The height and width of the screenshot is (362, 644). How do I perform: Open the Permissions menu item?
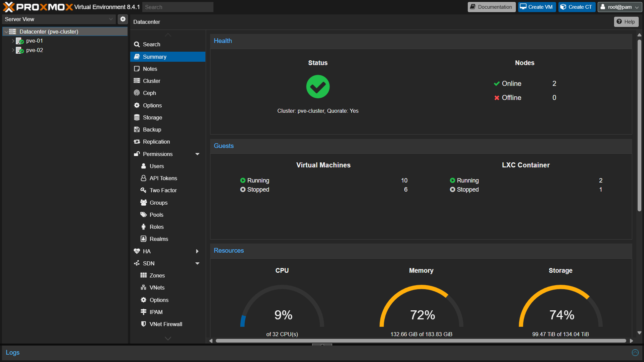[x=168, y=154]
